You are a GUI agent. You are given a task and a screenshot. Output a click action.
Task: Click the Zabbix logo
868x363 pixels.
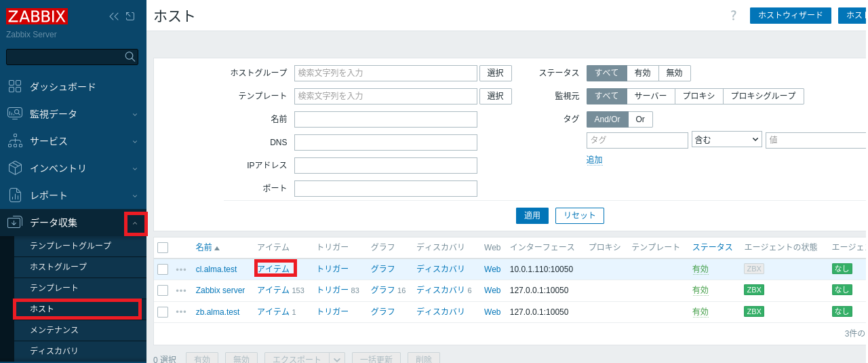coord(37,16)
